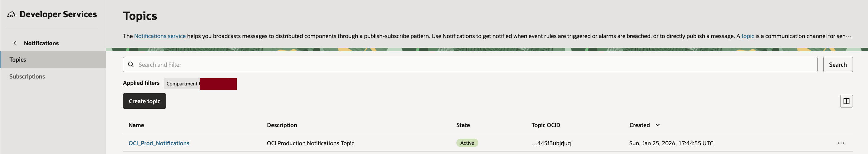Open the Notifications service link
Viewport: 868px width, 154px height.
pyautogui.click(x=160, y=36)
